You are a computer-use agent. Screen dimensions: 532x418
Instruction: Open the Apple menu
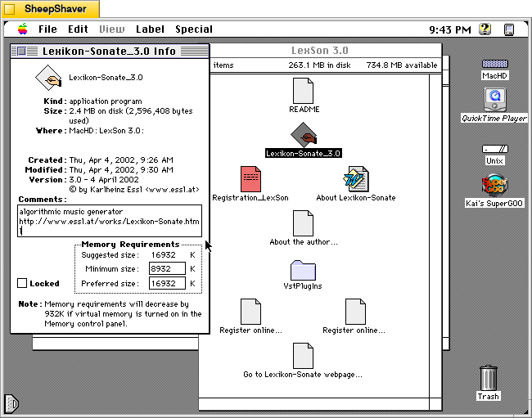(x=23, y=29)
